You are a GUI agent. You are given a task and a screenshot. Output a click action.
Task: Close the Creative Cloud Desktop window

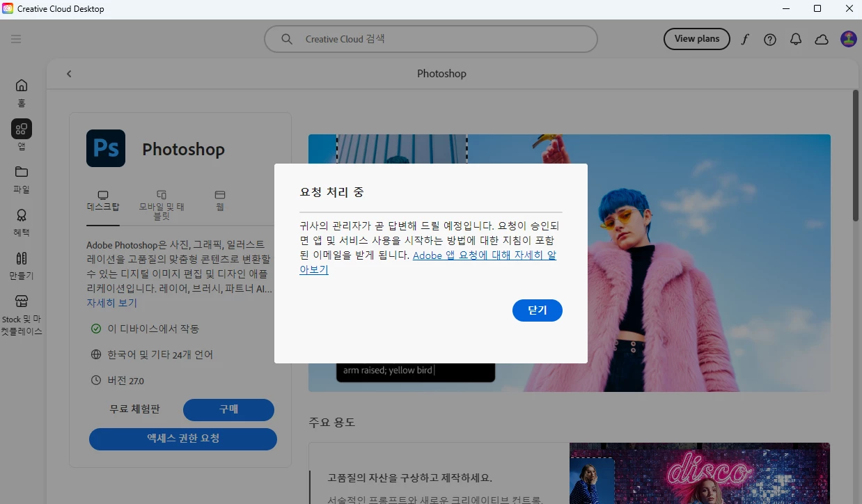(849, 8)
